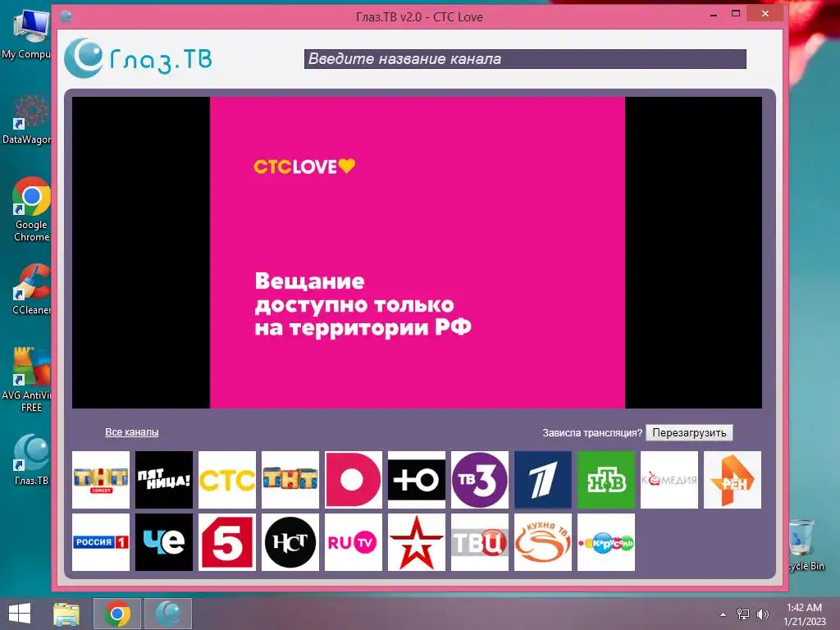This screenshot has height=630, width=840.
Task: Switch to the ТВЦ channel
Action: (x=480, y=542)
